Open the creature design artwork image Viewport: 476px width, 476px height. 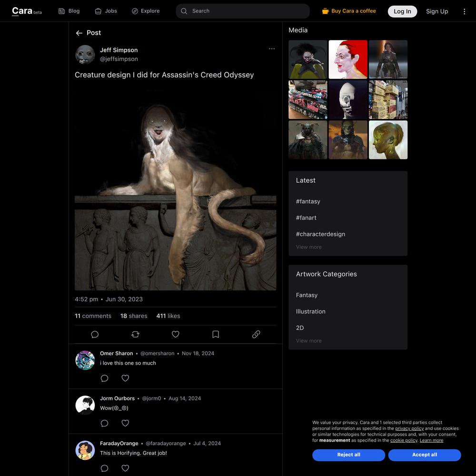click(x=176, y=189)
